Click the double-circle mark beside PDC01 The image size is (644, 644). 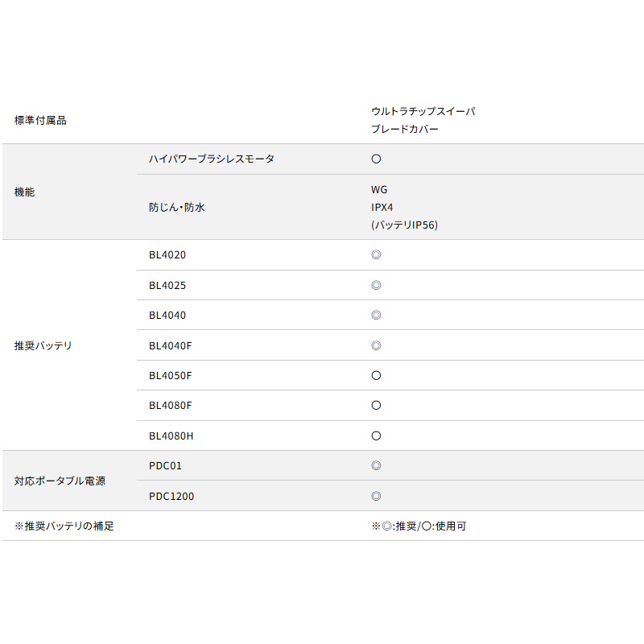pyautogui.click(x=376, y=466)
